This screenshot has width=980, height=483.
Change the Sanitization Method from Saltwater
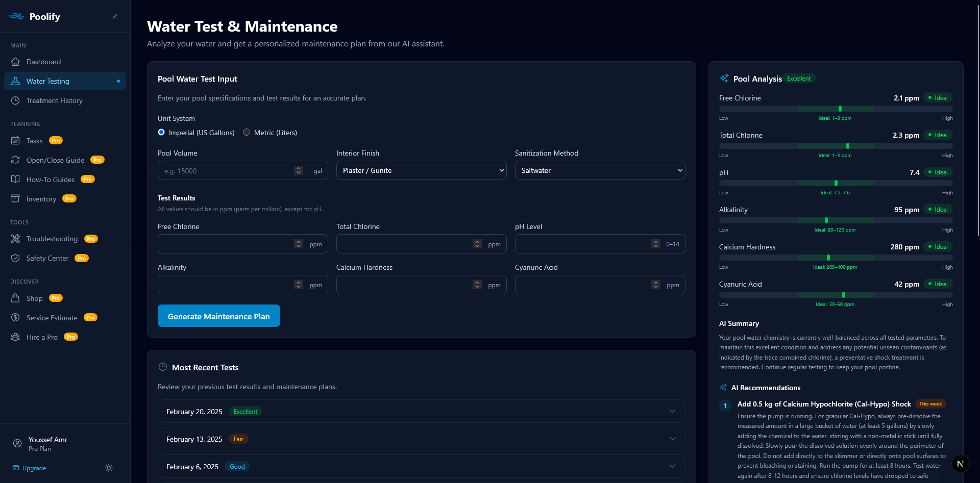[600, 170]
